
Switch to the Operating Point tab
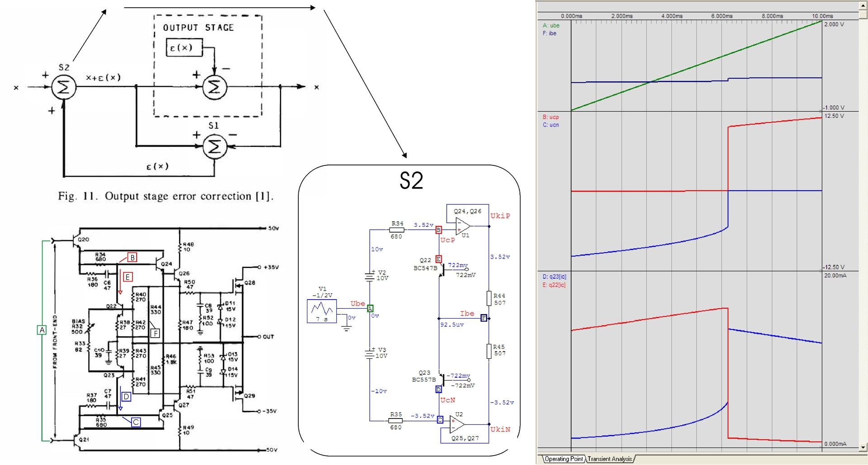tap(563, 459)
